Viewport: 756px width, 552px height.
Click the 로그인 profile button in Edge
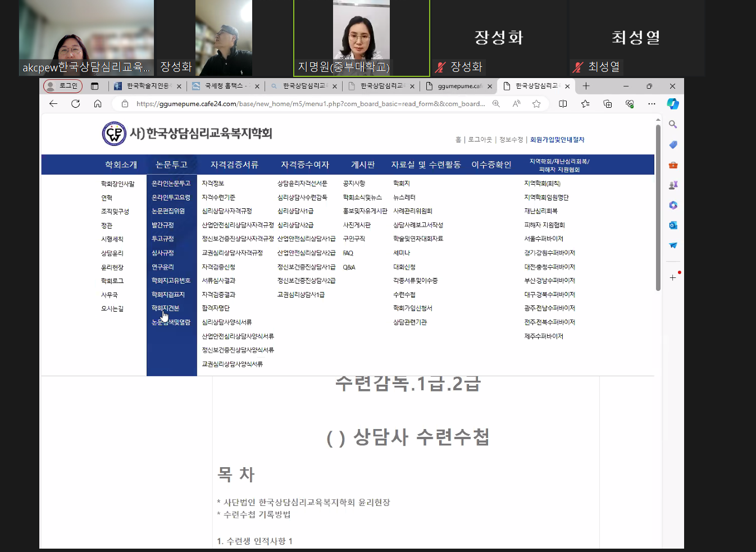pos(63,86)
